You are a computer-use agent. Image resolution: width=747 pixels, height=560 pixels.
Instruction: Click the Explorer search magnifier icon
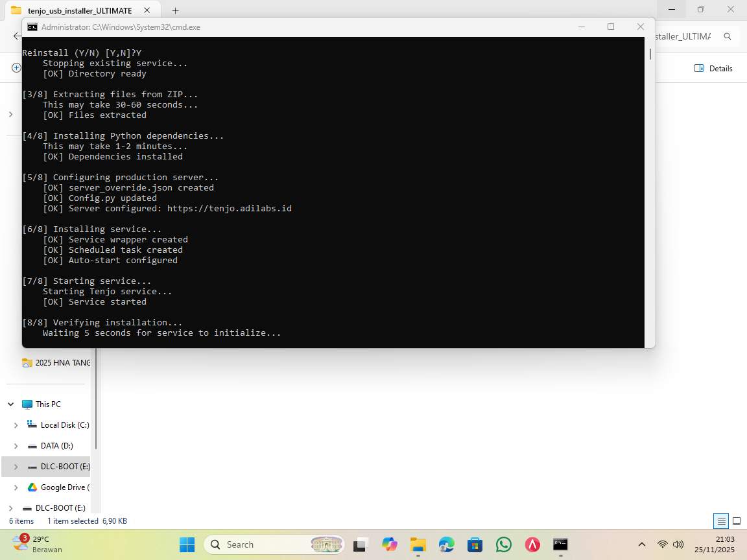(x=728, y=36)
